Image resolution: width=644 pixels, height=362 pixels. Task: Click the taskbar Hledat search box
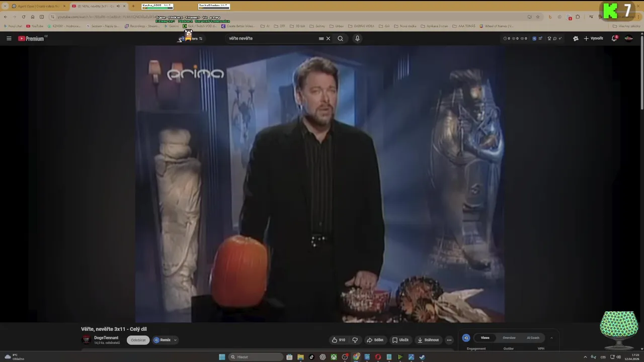(255, 357)
